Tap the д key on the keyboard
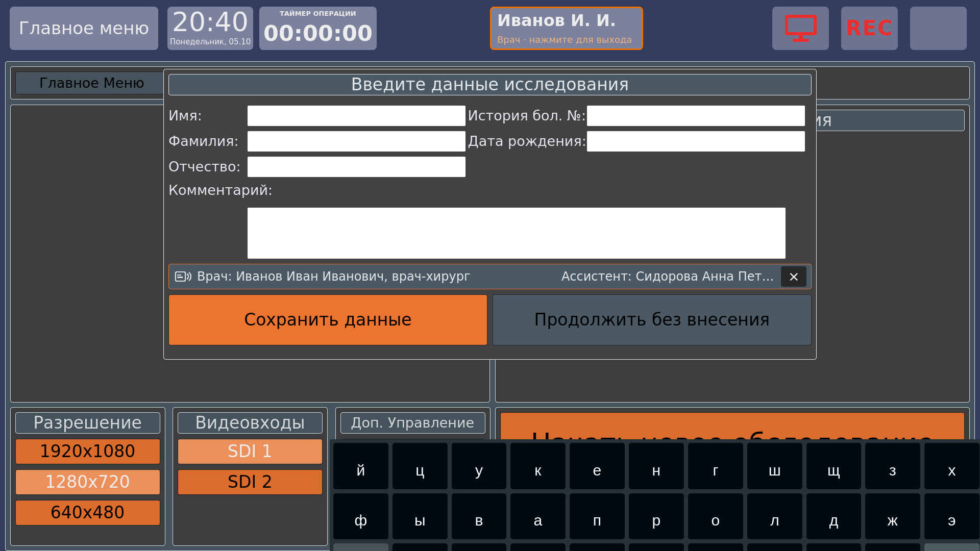 [834, 516]
